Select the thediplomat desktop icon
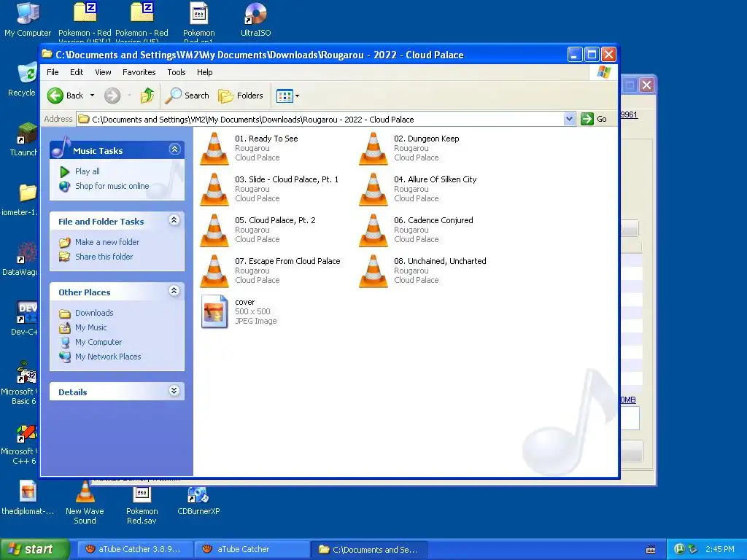The height and width of the screenshot is (560, 747). [28, 497]
